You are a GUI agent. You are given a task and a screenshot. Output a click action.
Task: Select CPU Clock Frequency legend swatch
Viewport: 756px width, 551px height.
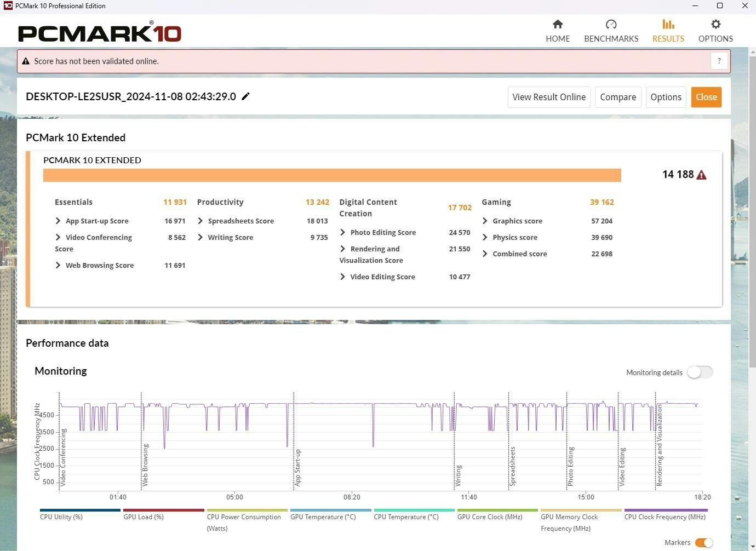tap(666, 510)
